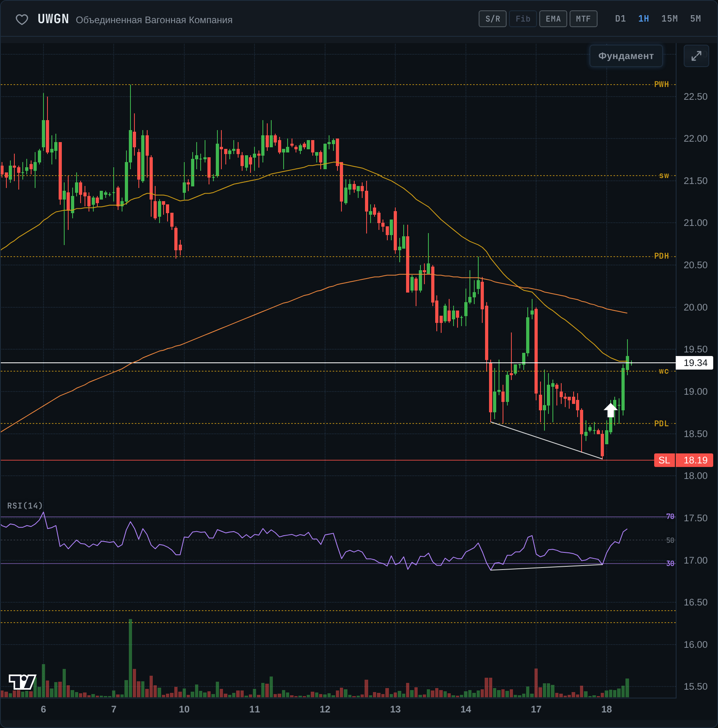Click date label 10 on time axis
Image resolution: width=718 pixels, height=728 pixels.
184,709
